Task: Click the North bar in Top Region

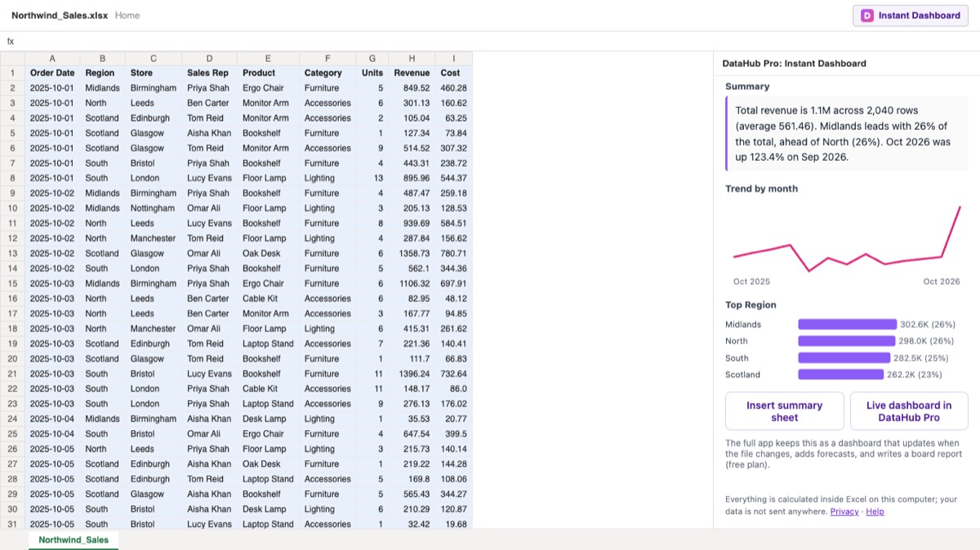Action: coord(846,341)
